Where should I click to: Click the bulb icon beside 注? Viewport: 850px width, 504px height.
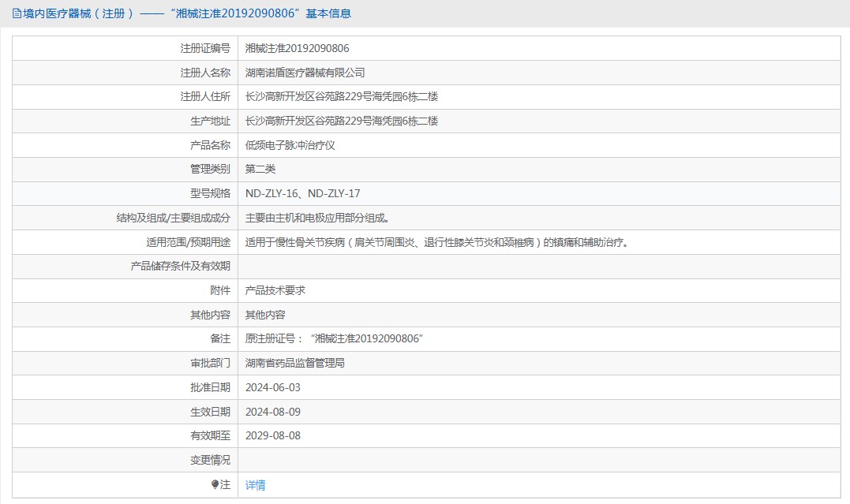point(215,484)
